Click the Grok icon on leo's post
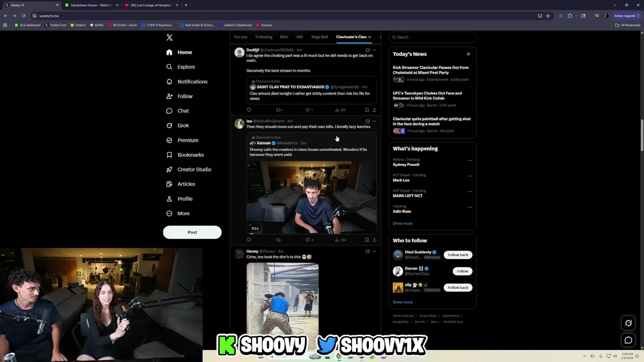 coord(367,121)
